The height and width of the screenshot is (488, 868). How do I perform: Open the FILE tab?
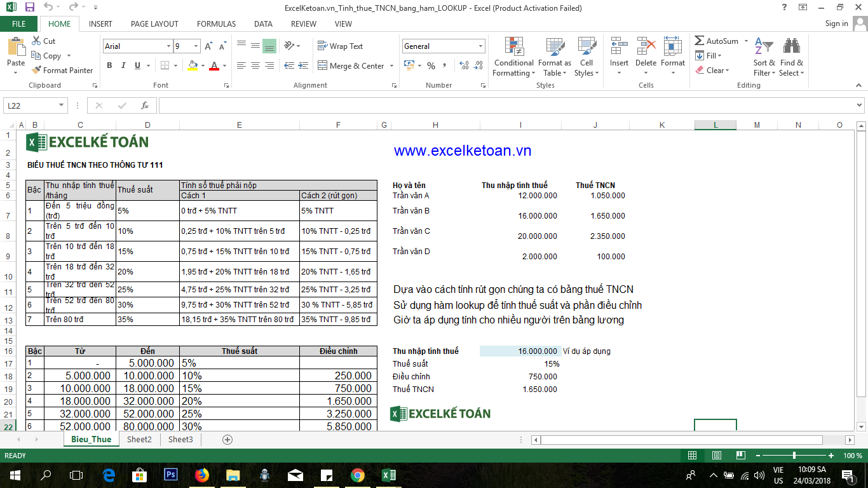pos(19,24)
